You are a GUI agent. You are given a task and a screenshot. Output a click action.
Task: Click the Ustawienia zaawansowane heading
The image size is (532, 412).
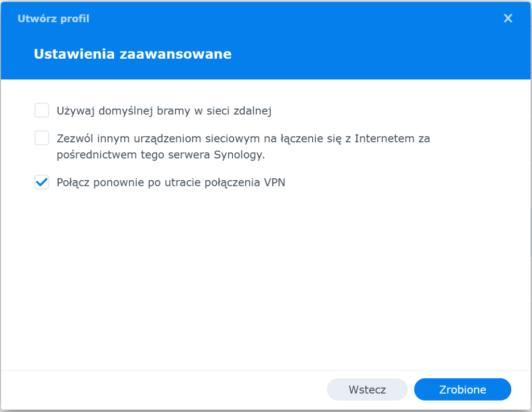pyautogui.click(x=132, y=54)
